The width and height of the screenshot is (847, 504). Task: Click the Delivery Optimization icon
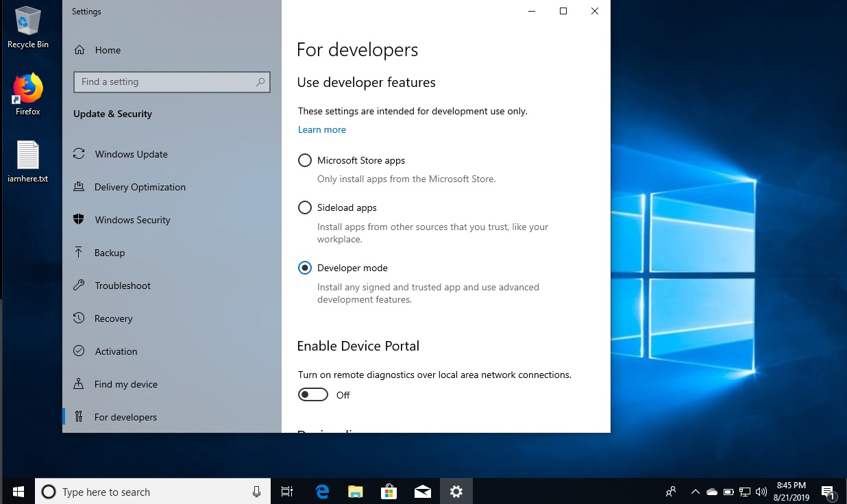point(79,187)
